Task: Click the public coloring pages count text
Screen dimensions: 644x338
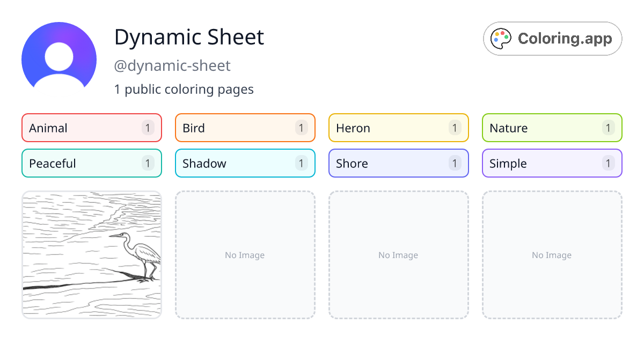Action: click(184, 89)
